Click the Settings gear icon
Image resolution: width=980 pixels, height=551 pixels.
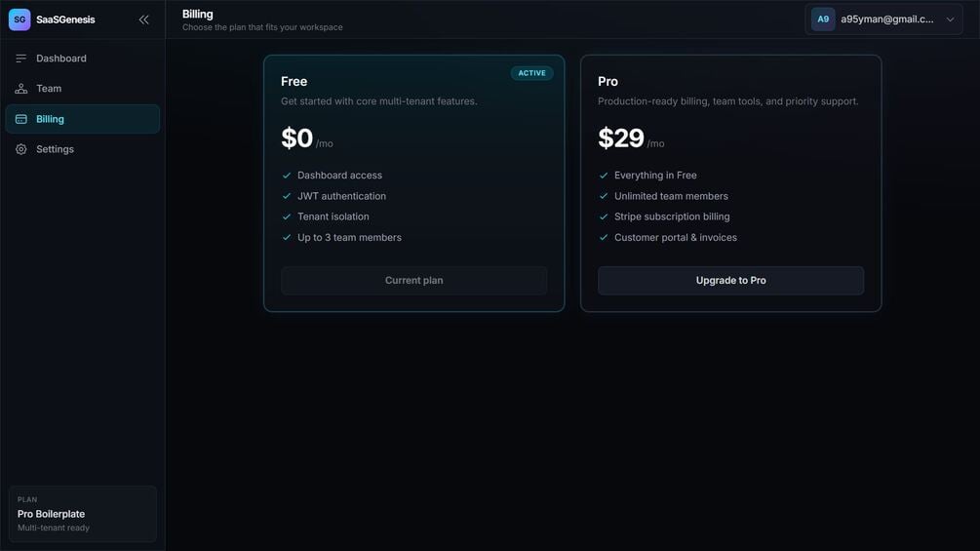click(21, 149)
